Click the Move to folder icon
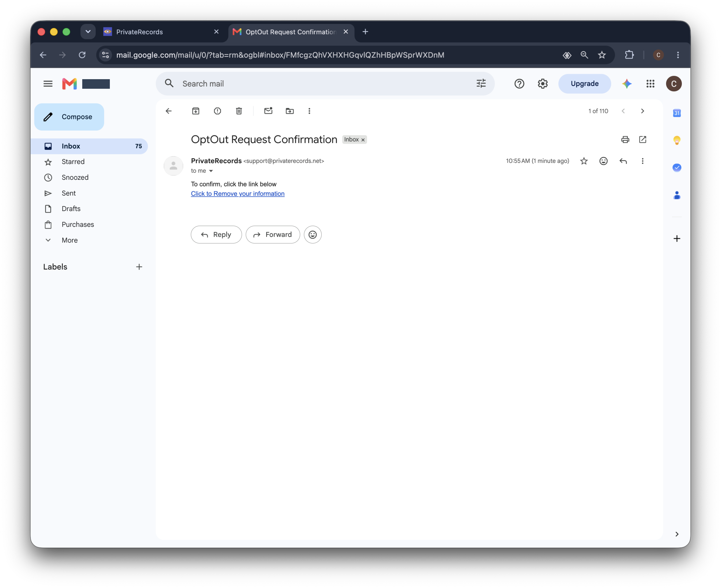 [x=290, y=111]
